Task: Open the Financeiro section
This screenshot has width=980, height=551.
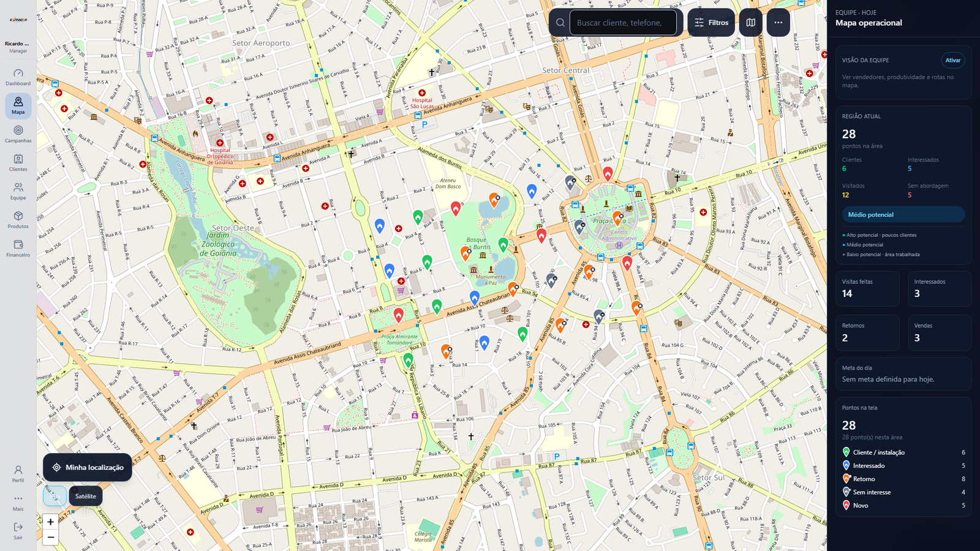Action: tap(18, 249)
